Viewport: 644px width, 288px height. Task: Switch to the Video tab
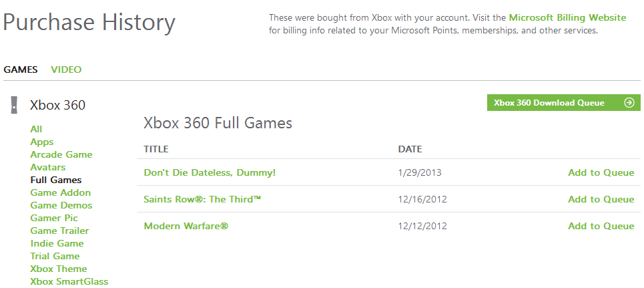point(66,69)
